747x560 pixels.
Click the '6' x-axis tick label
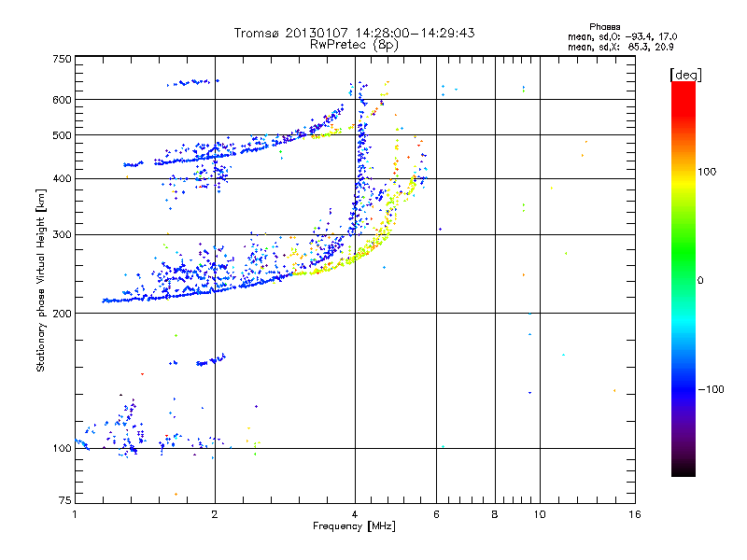point(436,514)
